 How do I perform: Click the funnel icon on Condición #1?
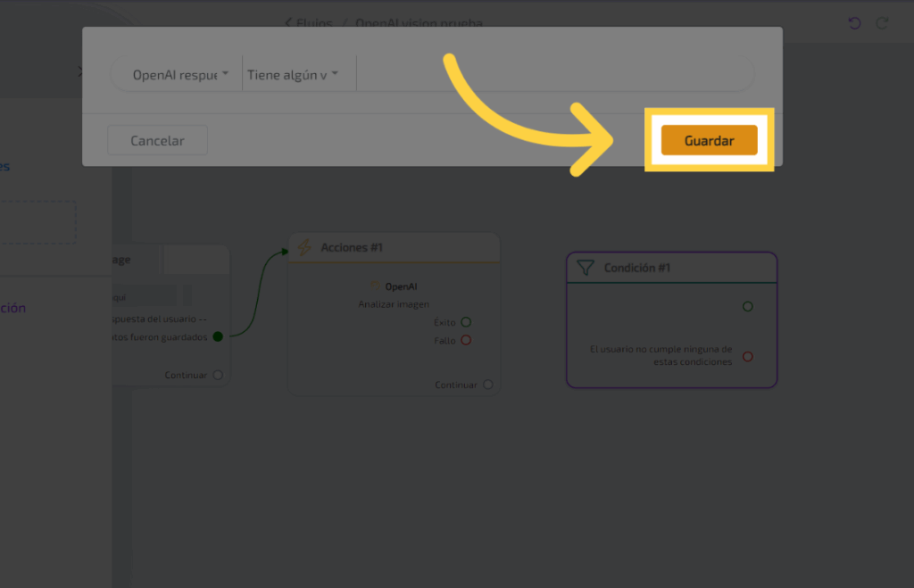585,268
